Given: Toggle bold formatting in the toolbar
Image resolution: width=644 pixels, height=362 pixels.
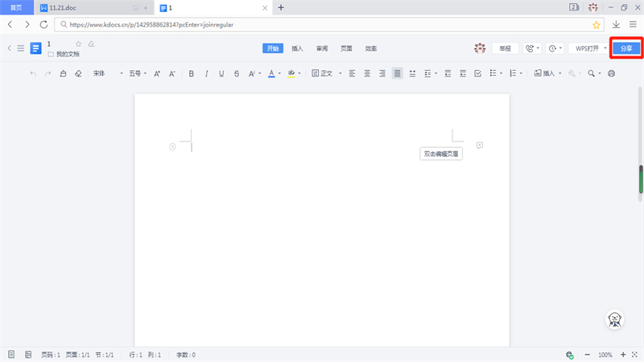Looking at the screenshot, I should (192, 73).
